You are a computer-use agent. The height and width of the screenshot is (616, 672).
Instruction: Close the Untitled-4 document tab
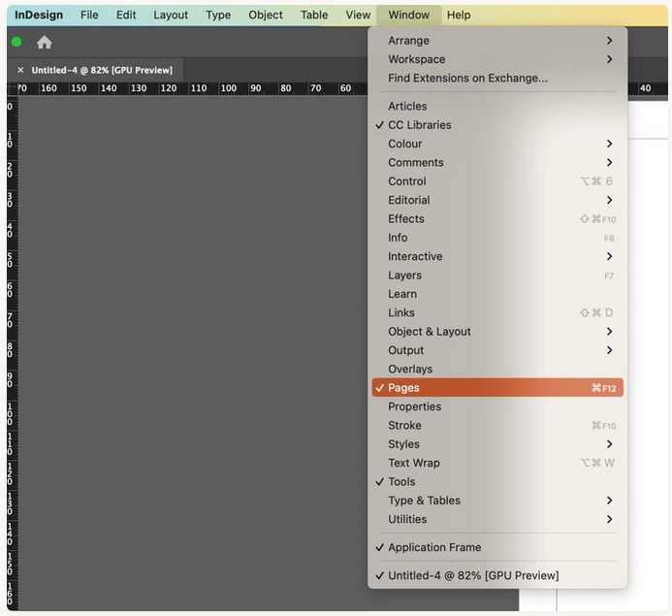[20, 70]
